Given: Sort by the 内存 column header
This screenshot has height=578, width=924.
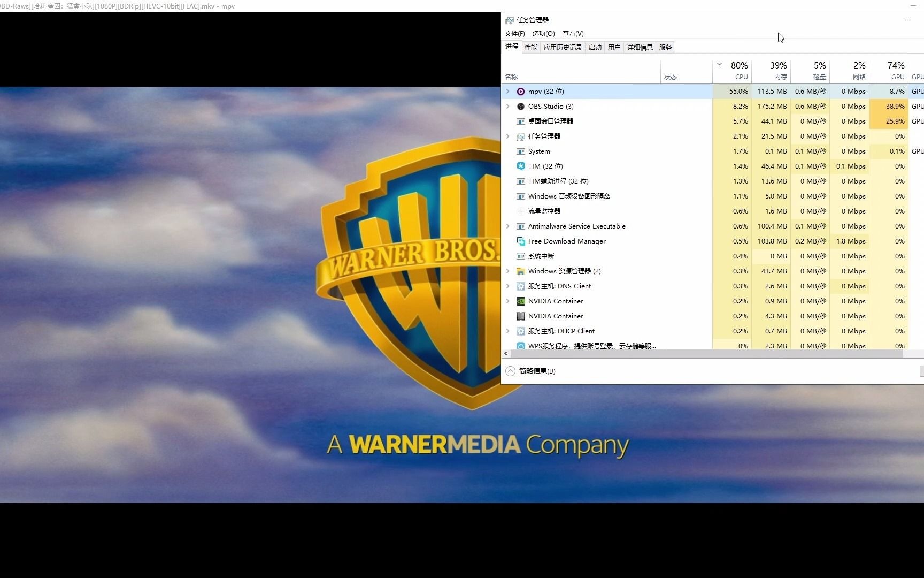Looking at the screenshot, I should pyautogui.click(x=771, y=71).
